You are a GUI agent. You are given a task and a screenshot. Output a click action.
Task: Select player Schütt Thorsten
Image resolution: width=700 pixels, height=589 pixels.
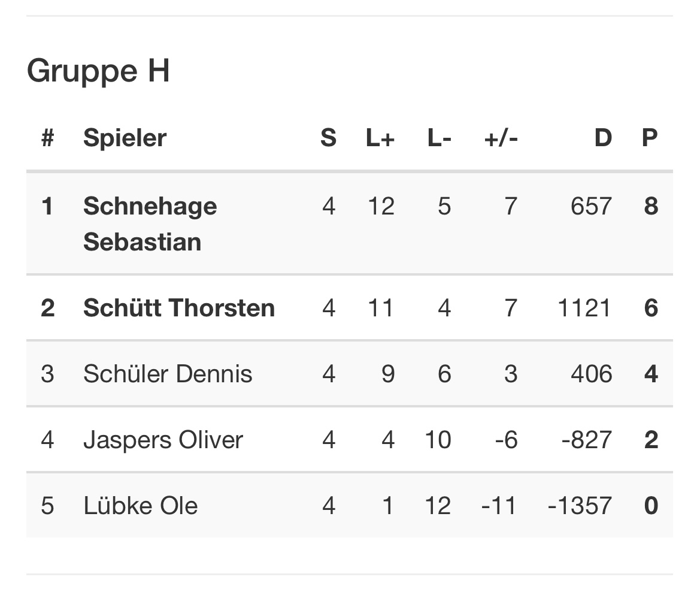click(178, 308)
